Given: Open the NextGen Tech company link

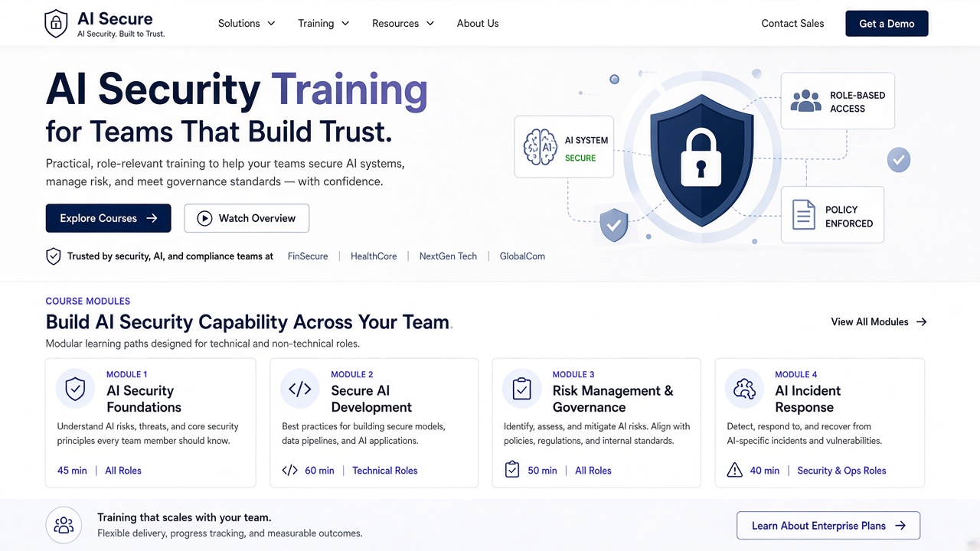Looking at the screenshot, I should (x=448, y=256).
